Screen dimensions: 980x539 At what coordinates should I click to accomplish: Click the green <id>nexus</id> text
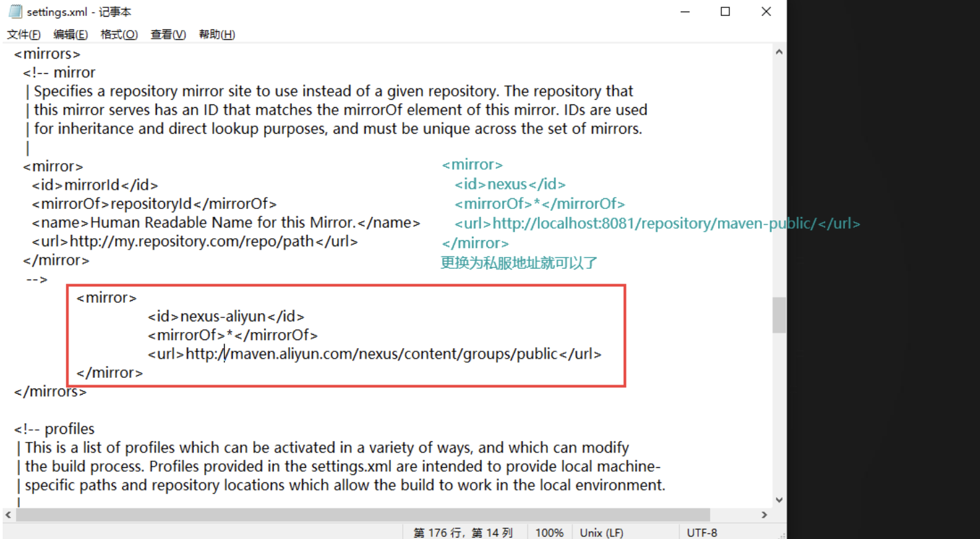click(510, 184)
